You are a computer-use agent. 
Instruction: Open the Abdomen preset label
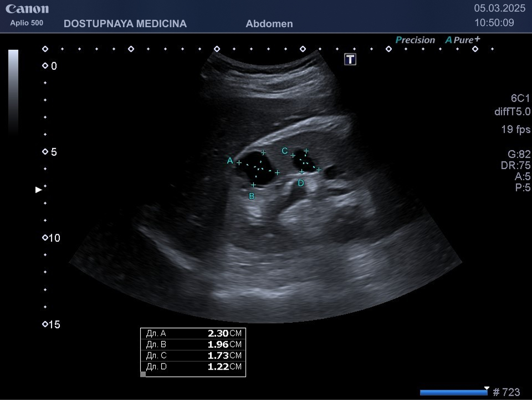(269, 24)
